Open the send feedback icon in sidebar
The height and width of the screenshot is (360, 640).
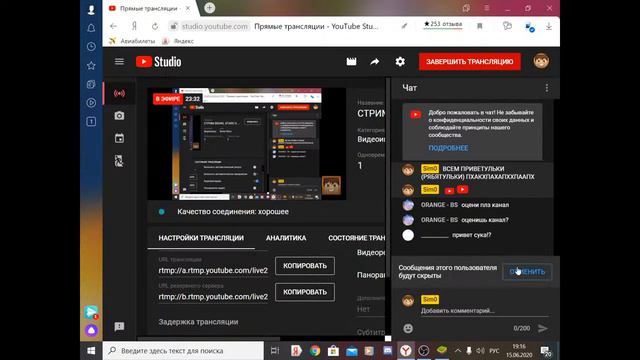coord(119,327)
